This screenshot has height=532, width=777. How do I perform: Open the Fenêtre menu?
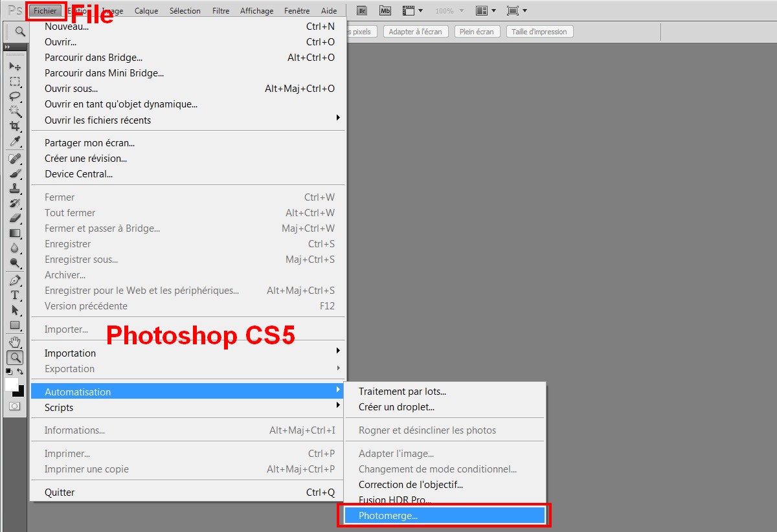(x=297, y=11)
